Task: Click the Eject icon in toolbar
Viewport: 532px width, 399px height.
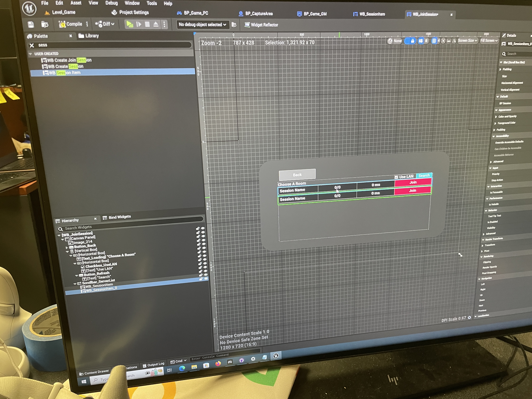Action: (156, 24)
